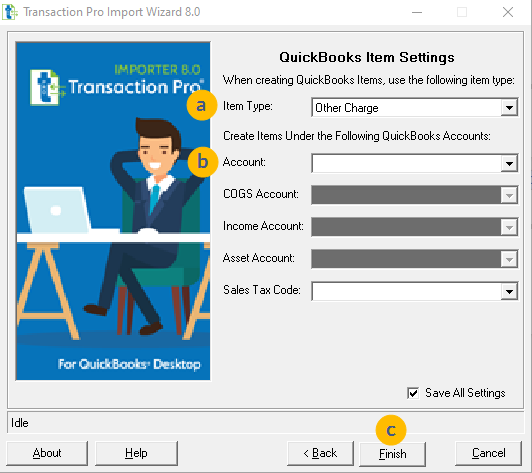Click the Item Type label

(x=248, y=106)
